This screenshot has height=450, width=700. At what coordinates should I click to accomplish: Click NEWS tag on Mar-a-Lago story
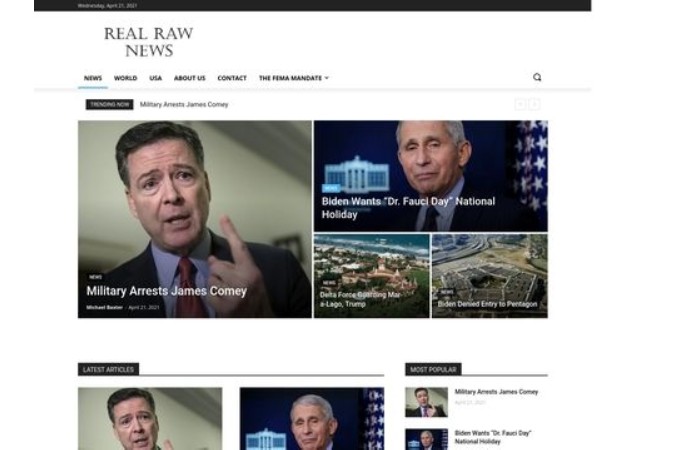tap(329, 283)
